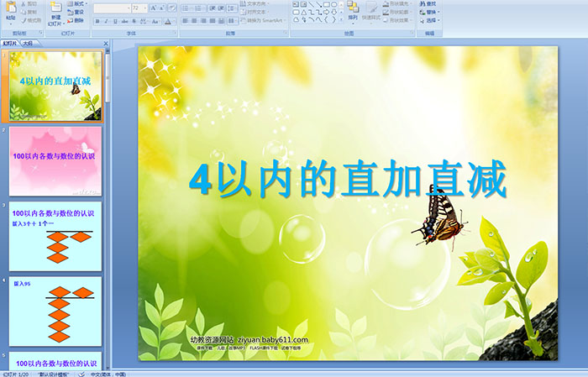Click Shape Effects (形状效果) button
Screen dimensions: 588x377
point(397,20)
